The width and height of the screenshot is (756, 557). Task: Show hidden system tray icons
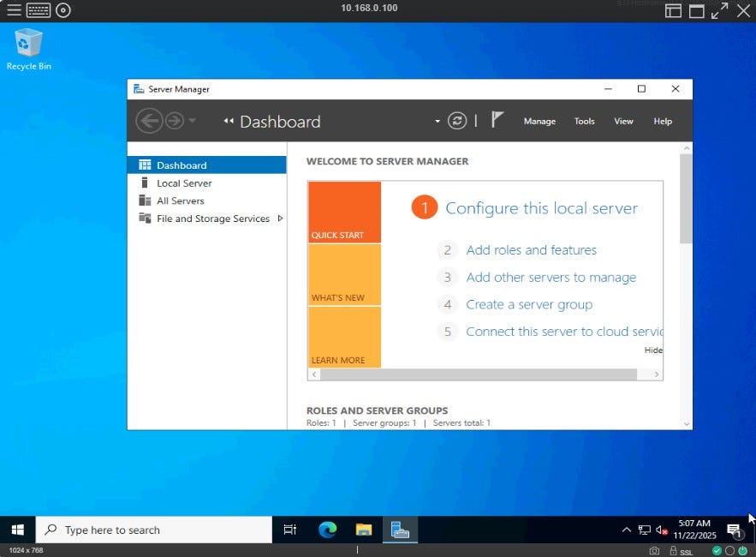[626, 530]
